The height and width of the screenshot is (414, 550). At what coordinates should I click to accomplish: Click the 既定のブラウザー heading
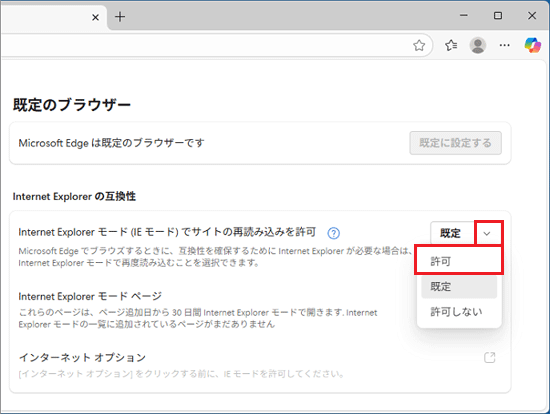72,105
